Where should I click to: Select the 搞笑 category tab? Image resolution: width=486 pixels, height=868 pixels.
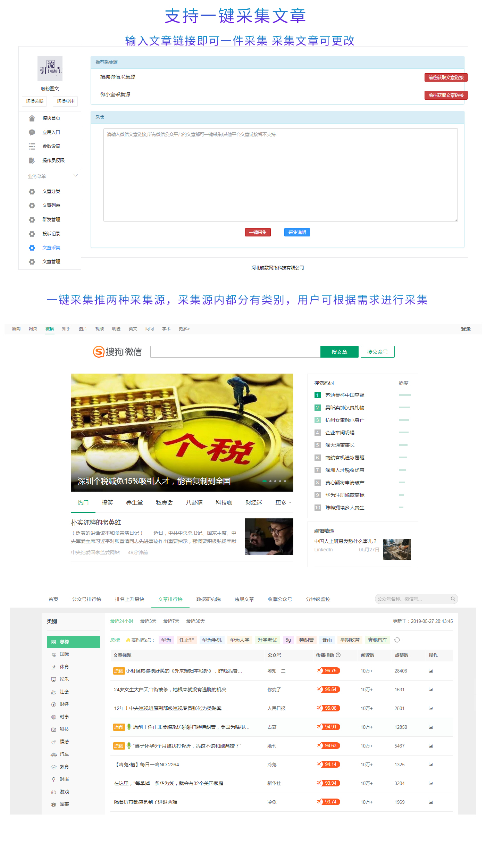click(107, 502)
